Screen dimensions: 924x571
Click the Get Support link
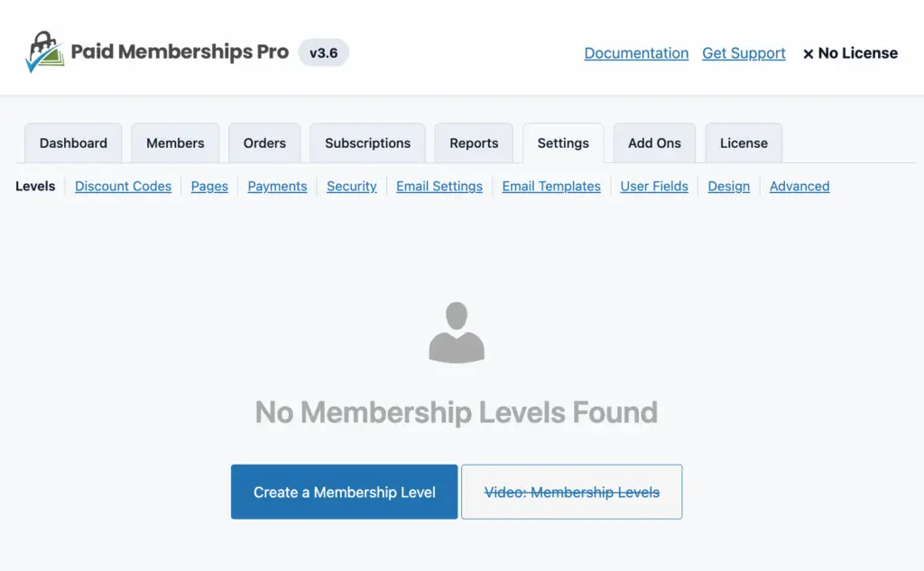(744, 53)
